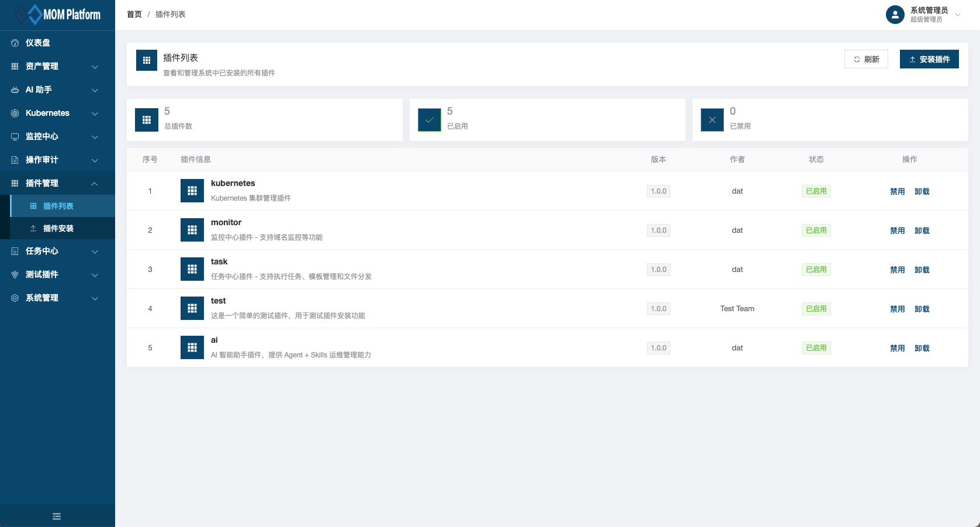Click the list icon beside 任务中心
Screen dimensions: 980x527
(15, 251)
